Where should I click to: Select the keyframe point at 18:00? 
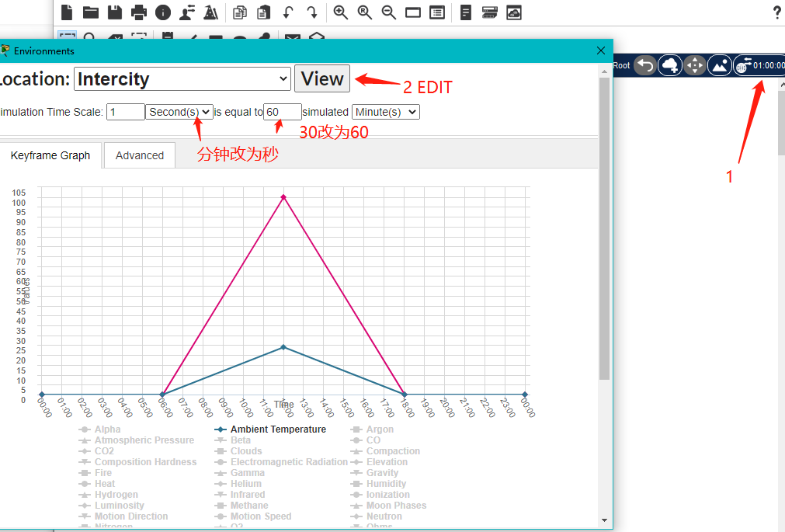(x=404, y=395)
